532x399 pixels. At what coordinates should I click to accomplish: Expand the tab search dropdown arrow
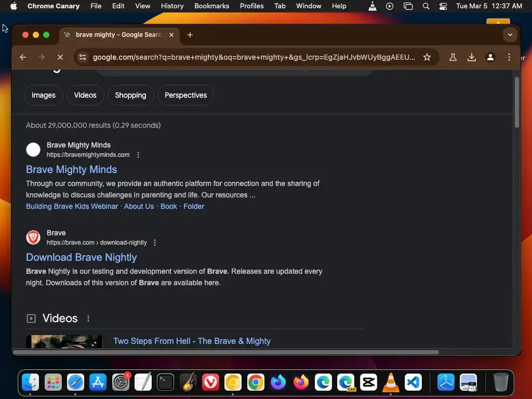point(510,35)
